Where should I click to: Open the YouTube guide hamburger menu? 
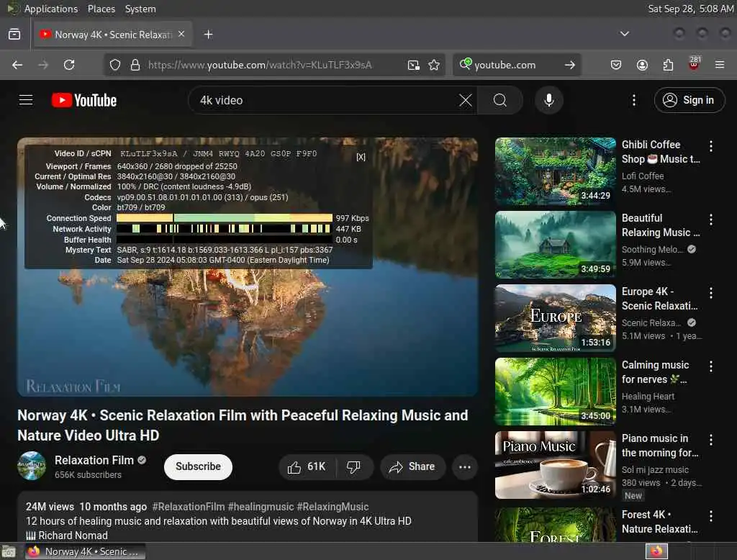pos(26,100)
